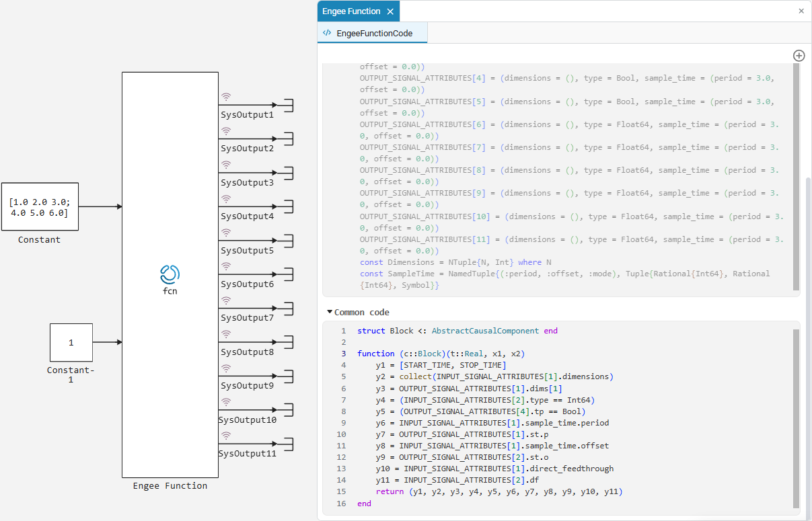Click the SysOutput7 signal label
The width and height of the screenshot is (812, 521).
click(247, 318)
